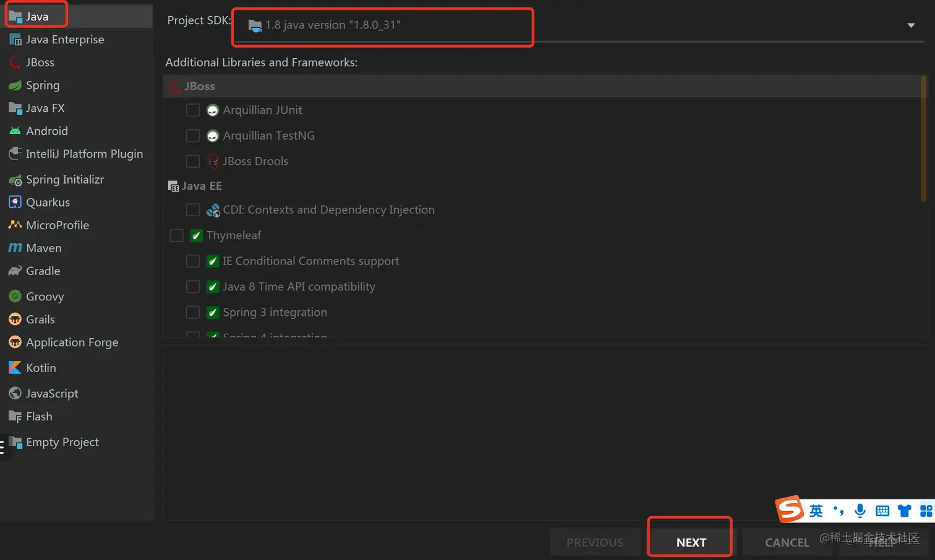The image size is (935, 560).
Task: Select the Java Enterprise icon
Action: (x=15, y=40)
